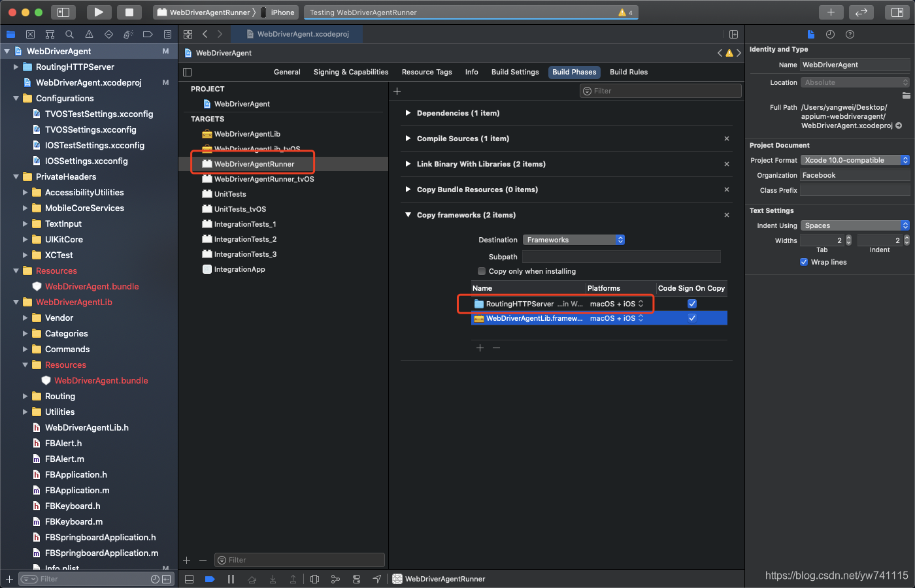Go forward in editor history
The height and width of the screenshot is (588, 915).
tap(220, 34)
